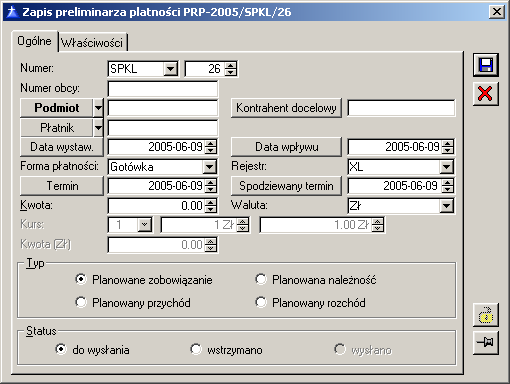
Task: Click the 1 ZŁ rate units field
Action: pos(199,225)
